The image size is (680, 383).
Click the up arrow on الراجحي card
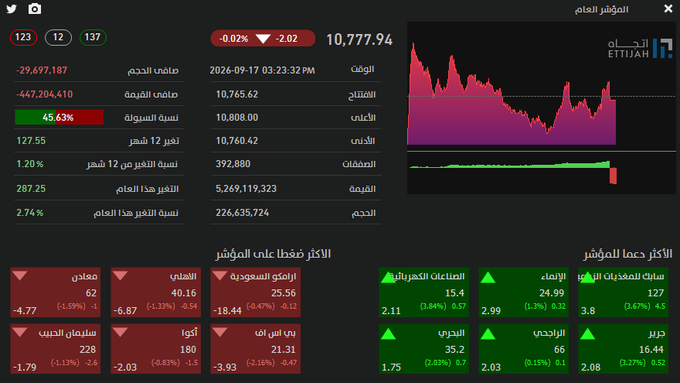coord(488,334)
